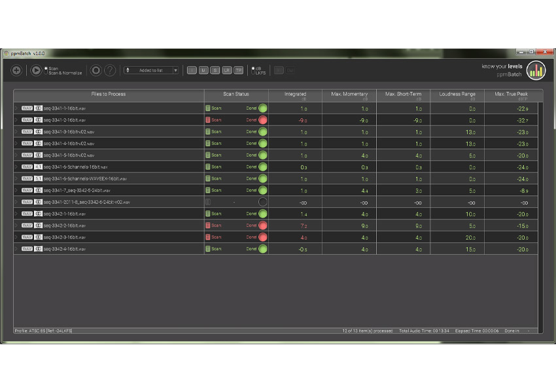Click the 4.1 channel badge icon

[39, 167]
